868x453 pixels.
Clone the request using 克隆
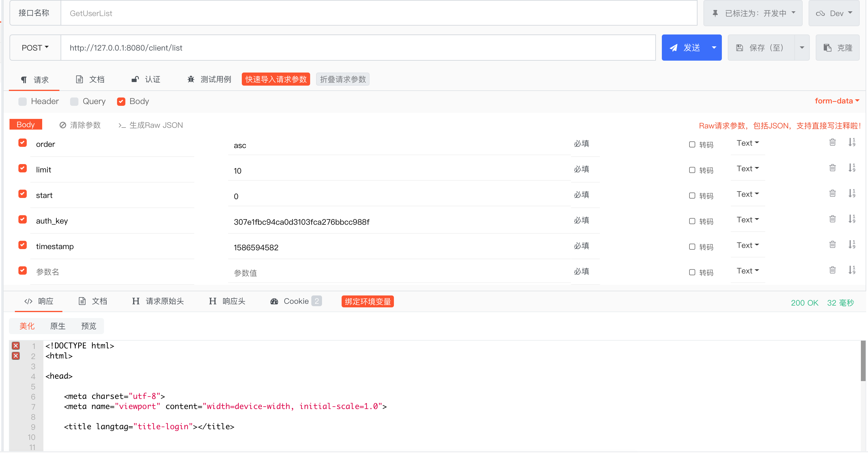[838, 47]
